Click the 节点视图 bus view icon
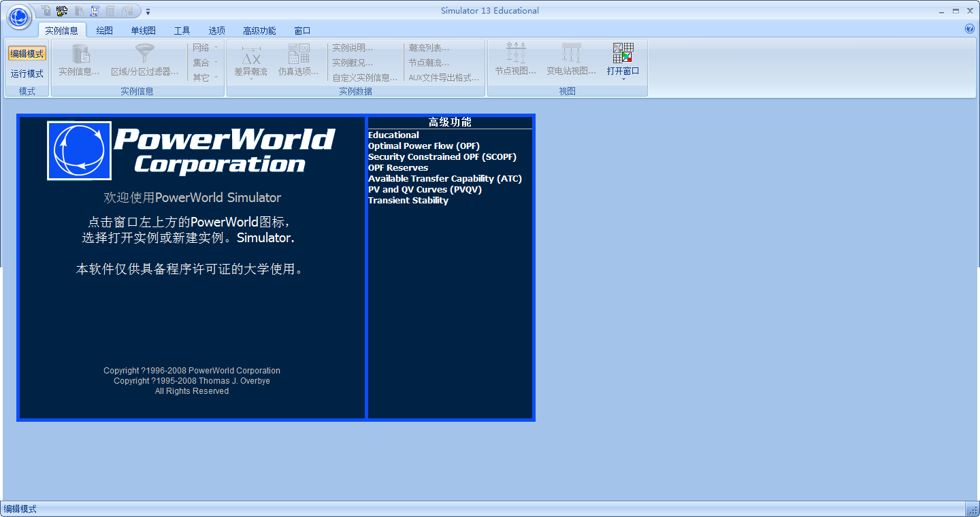The image size is (980, 517). (x=516, y=54)
